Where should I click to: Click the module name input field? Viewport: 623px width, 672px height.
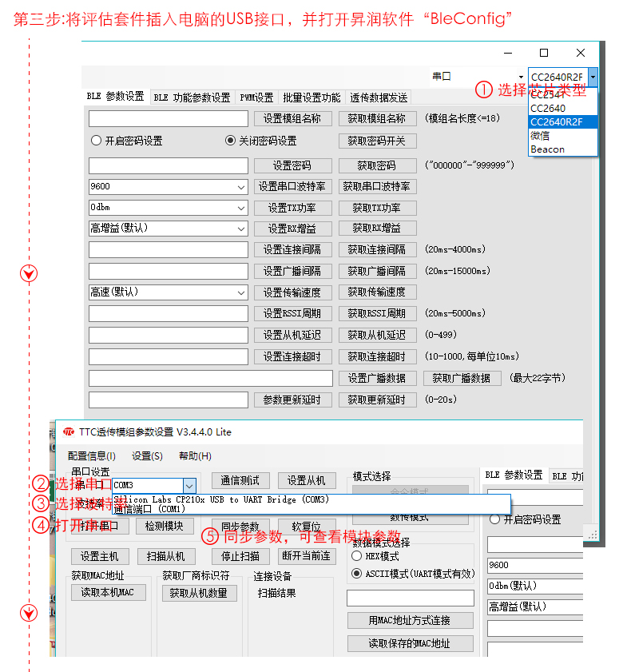pyautogui.click(x=169, y=119)
